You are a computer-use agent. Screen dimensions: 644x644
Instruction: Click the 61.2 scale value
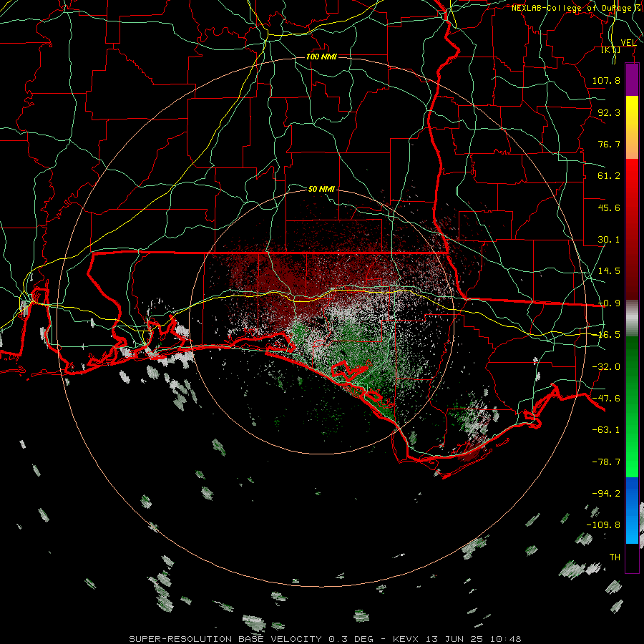pos(609,176)
